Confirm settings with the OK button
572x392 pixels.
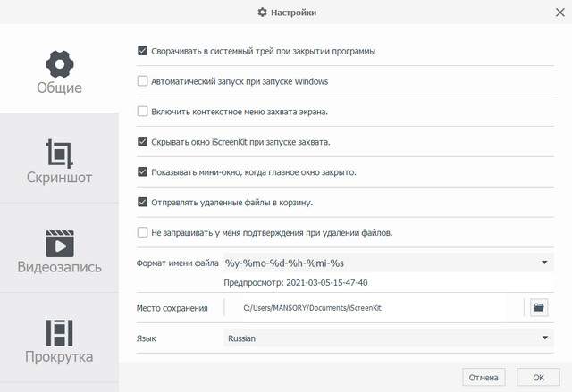tap(538, 378)
